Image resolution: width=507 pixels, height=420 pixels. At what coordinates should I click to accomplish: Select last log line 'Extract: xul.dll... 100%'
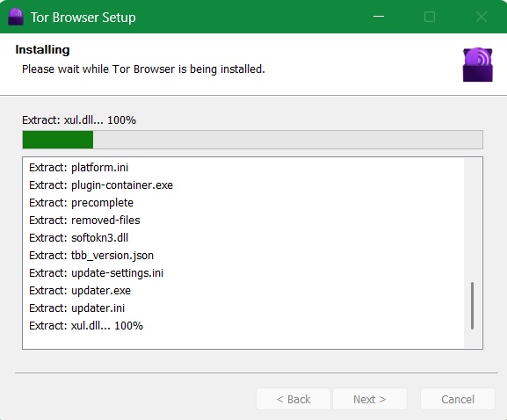pyautogui.click(x=86, y=326)
